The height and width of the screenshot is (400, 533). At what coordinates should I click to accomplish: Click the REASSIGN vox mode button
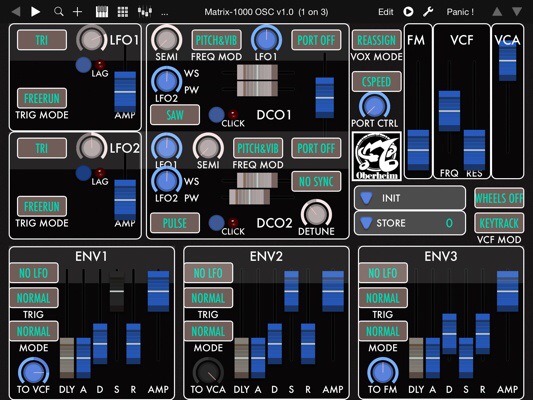(377, 40)
